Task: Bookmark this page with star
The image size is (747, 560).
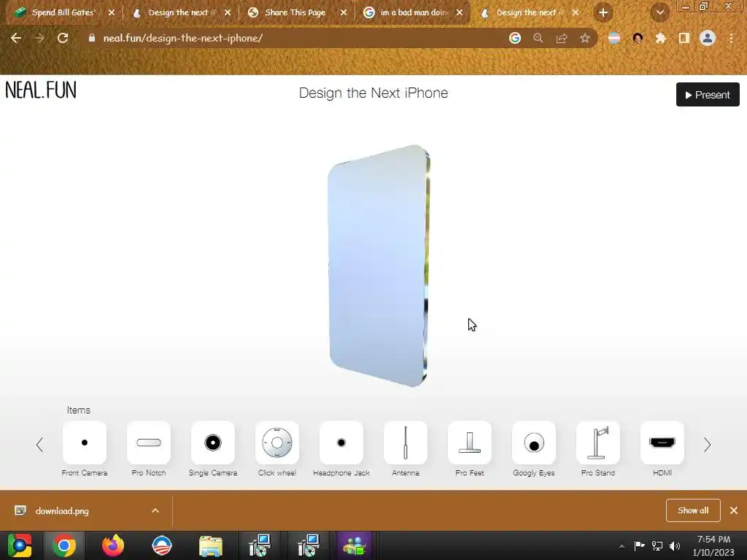Action: click(584, 38)
